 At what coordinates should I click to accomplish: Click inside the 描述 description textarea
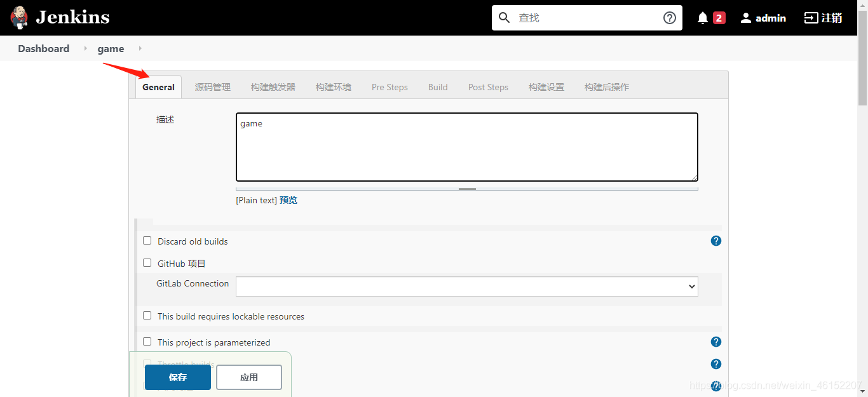pyautogui.click(x=467, y=147)
